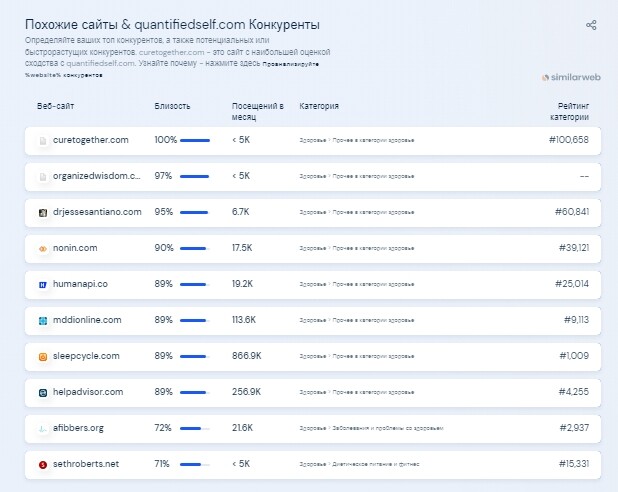
Task: Open drjessesantiano.com site link
Action: (x=97, y=212)
